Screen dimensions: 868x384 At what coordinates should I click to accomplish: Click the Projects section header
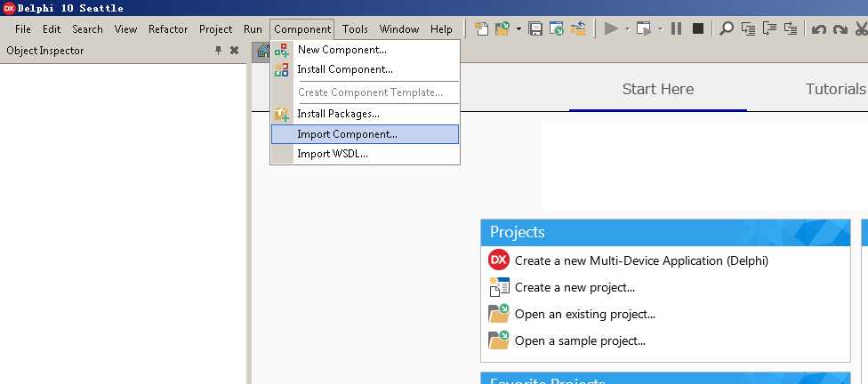tap(665, 232)
